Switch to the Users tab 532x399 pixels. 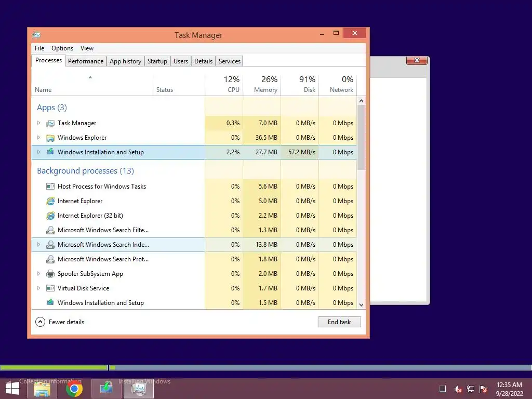pyautogui.click(x=180, y=61)
